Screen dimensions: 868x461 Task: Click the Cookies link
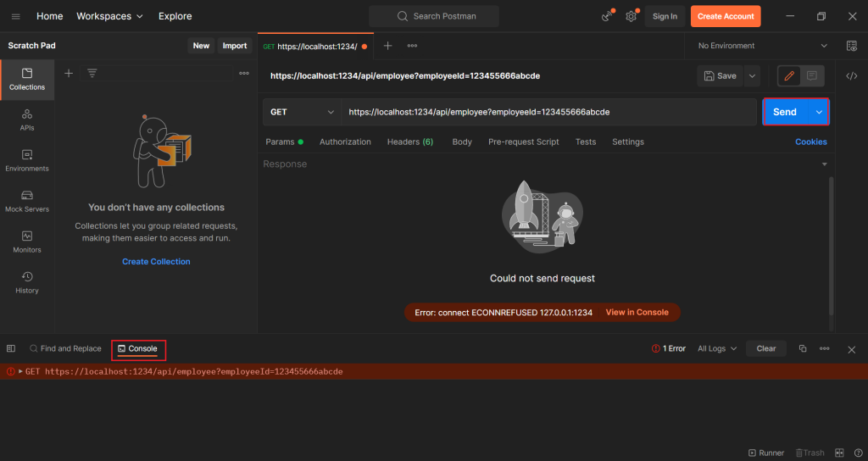(811, 142)
